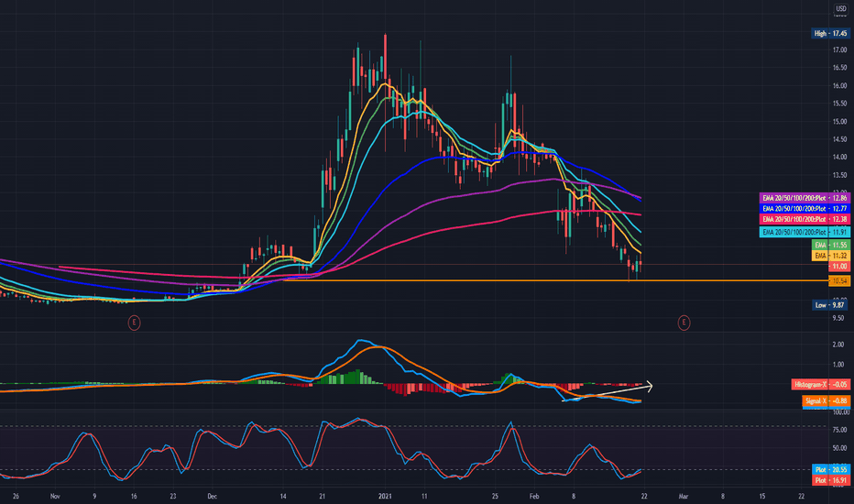This screenshot has width=854, height=504.
Task: Click 17.00 on the price axis
Action: (839, 49)
